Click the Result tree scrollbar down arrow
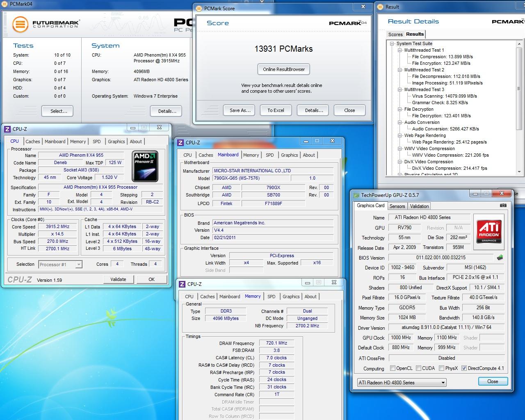This screenshot has width=525, height=420. [519, 172]
